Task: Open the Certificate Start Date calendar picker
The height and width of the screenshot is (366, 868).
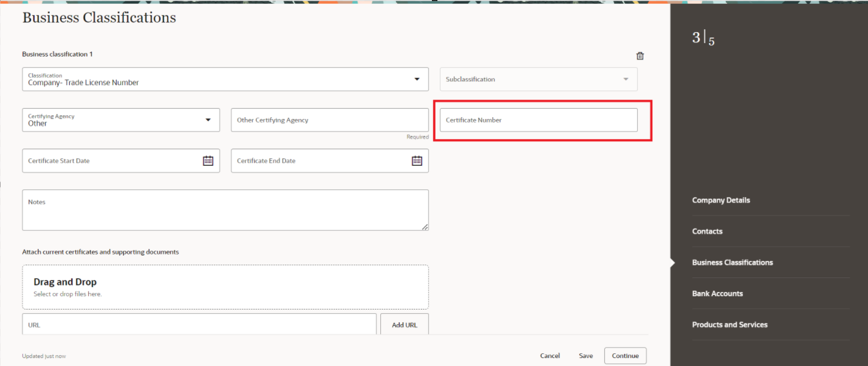Action: click(x=208, y=160)
